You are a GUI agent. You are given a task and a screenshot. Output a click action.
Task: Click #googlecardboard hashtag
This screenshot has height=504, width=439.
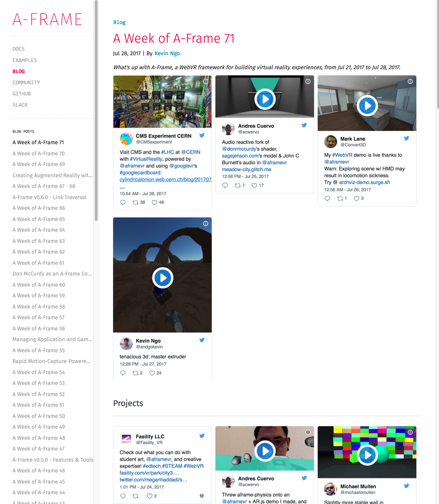coord(140,173)
